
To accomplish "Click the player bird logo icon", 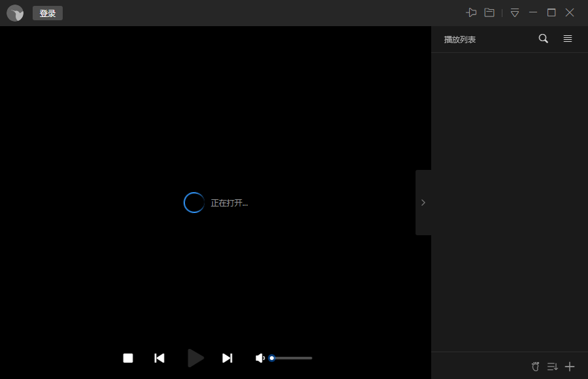I will 15,13.
